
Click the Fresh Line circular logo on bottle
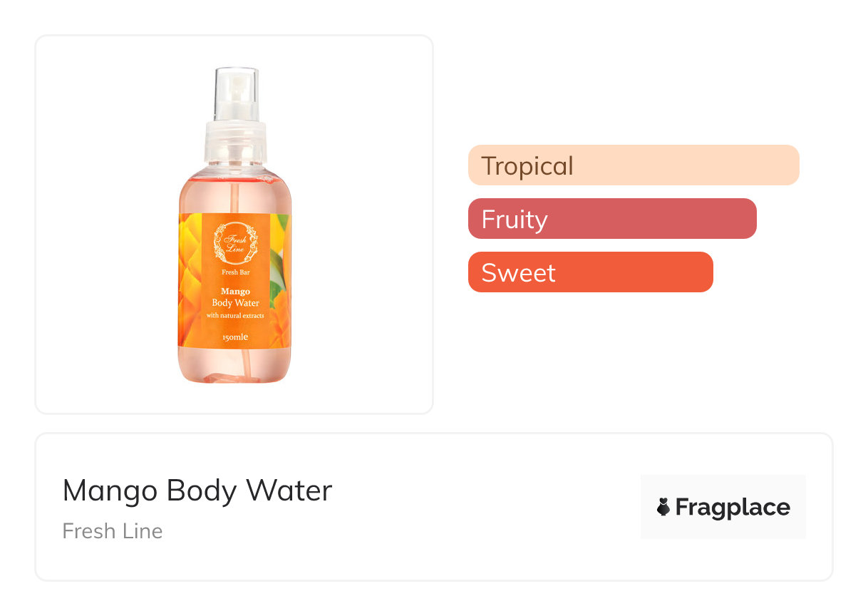(234, 241)
